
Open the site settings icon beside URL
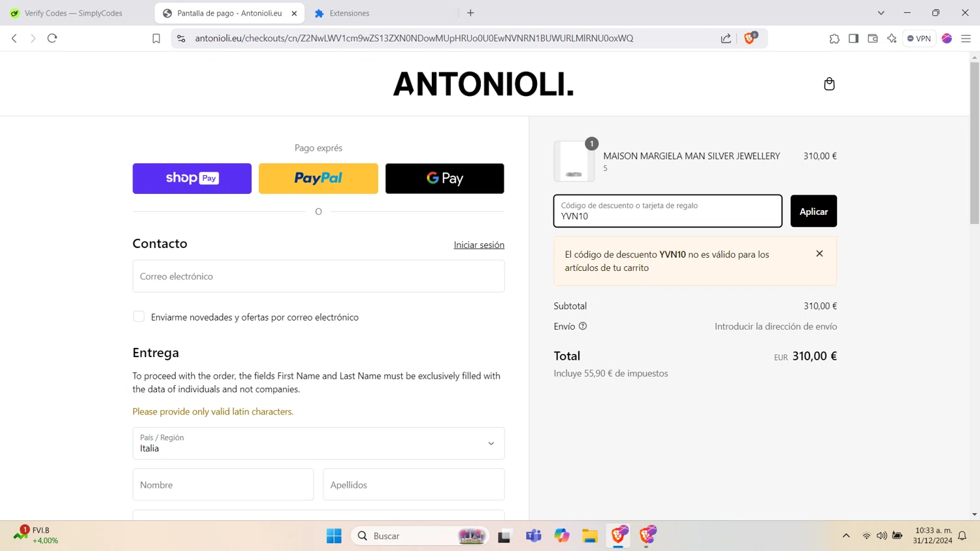pyautogui.click(x=182, y=39)
